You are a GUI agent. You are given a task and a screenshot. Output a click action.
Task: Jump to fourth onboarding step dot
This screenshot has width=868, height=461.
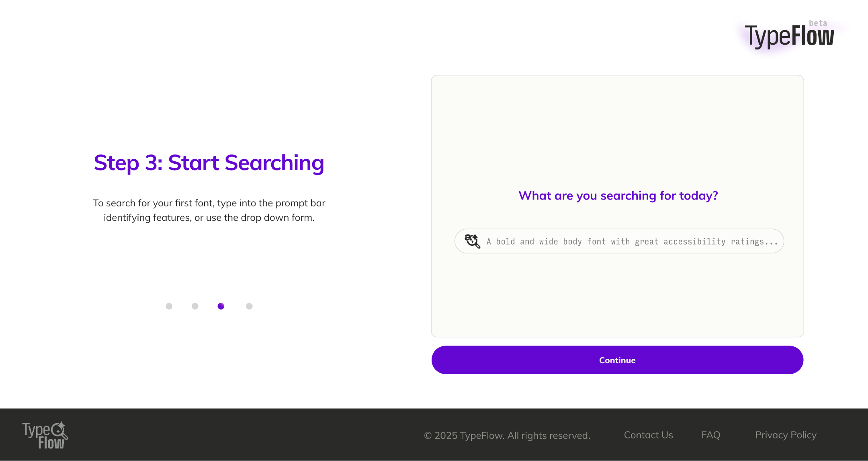click(249, 306)
